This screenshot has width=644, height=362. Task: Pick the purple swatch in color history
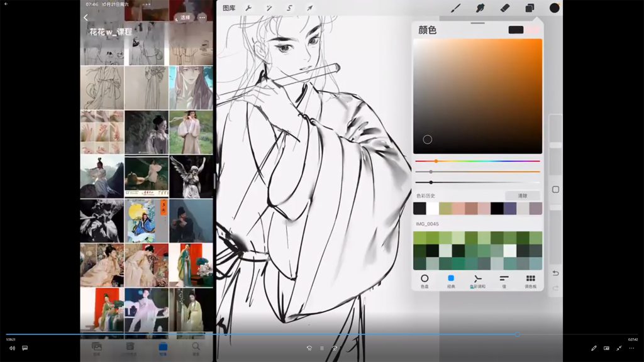(510, 209)
